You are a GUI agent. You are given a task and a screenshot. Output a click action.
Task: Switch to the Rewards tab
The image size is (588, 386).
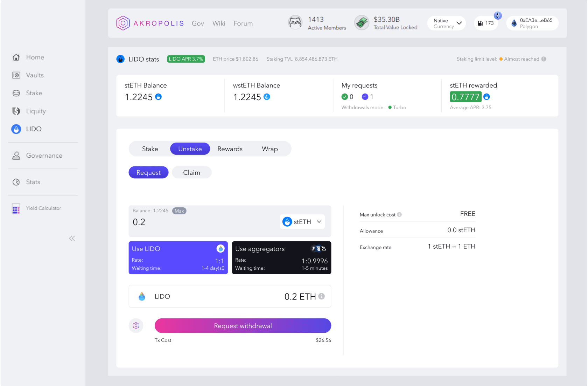pyautogui.click(x=230, y=149)
